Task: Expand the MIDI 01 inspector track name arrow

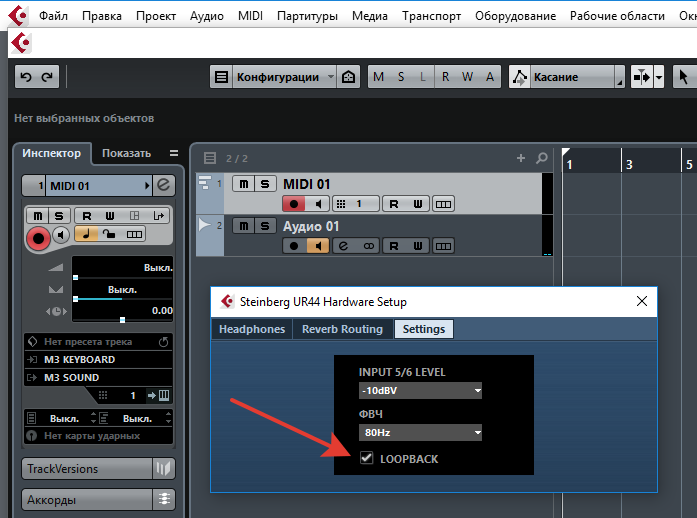Action: click(147, 186)
